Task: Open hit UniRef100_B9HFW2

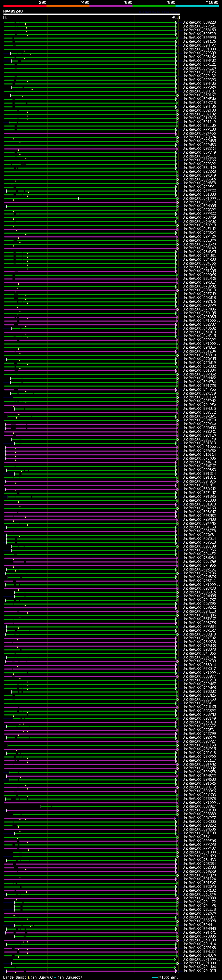Action: (199, 61)
